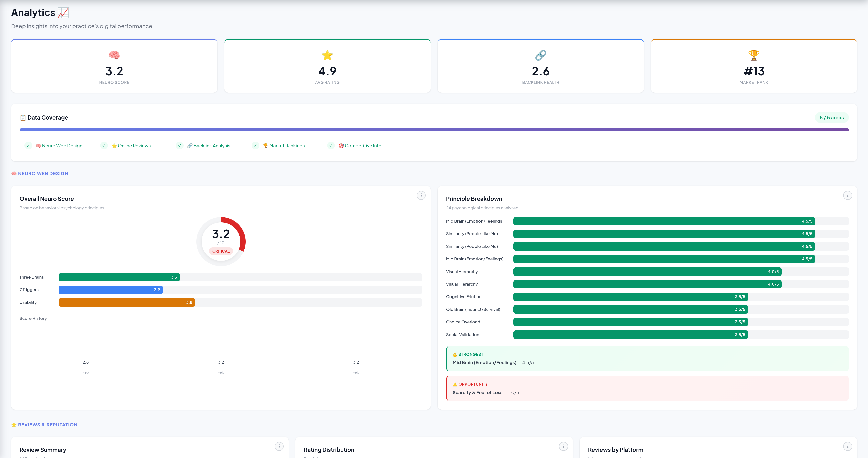The width and height of the screenshot is (868, 458).
Task: Click the 2.6 backlink health value
Action: point(541,71)
